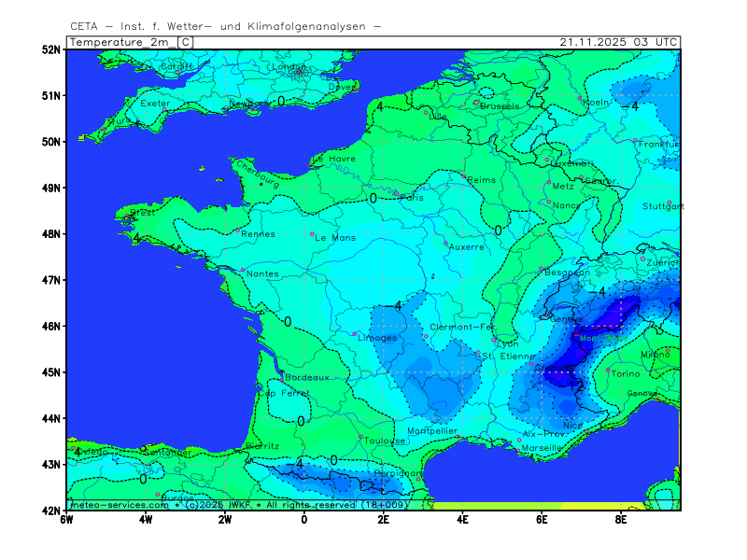Screen dimensions: 747x560
Task: Select the 2E longitude axis label
Action: (x=383, y=520)
